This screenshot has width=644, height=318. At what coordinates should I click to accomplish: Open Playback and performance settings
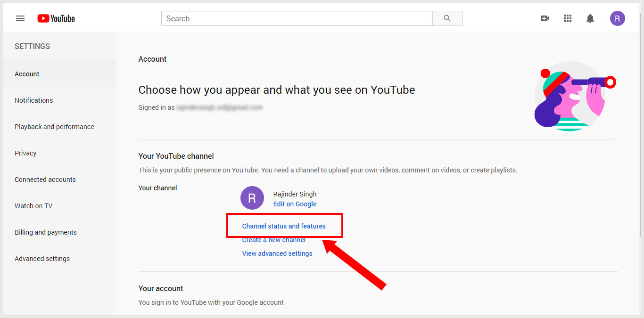59,127
